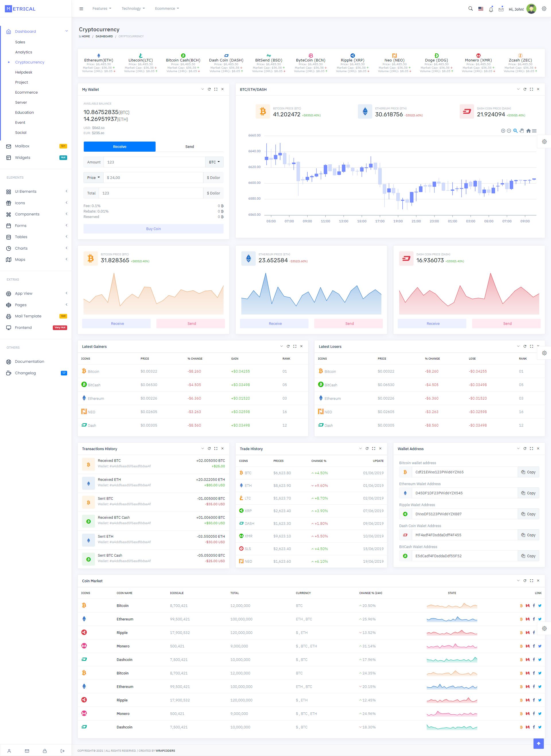
Task: Collapse the Latest Gainers panel
Action: 281,346
